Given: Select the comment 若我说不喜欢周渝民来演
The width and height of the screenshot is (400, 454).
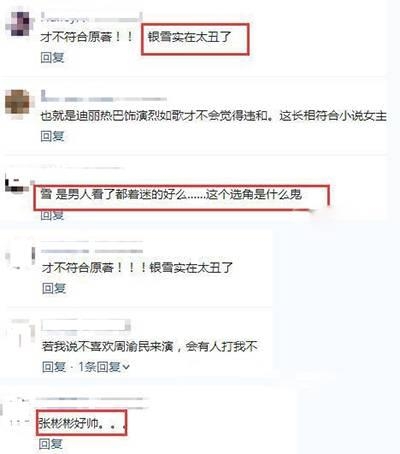Looking at the screenshot, I should coord(107,347).
